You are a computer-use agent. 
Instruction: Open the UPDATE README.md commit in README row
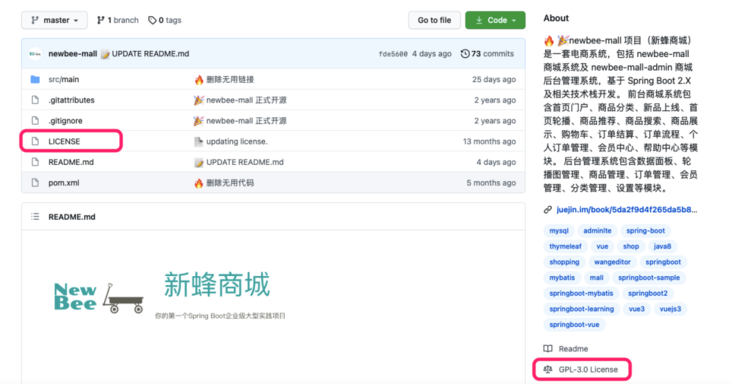245,162
